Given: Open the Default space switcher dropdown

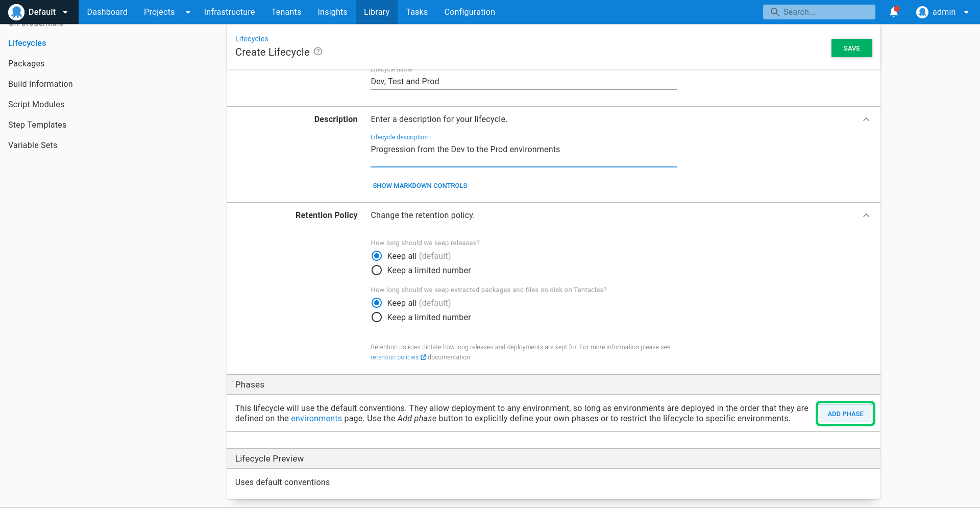Looking at the screenshot, I should [39, 12].
